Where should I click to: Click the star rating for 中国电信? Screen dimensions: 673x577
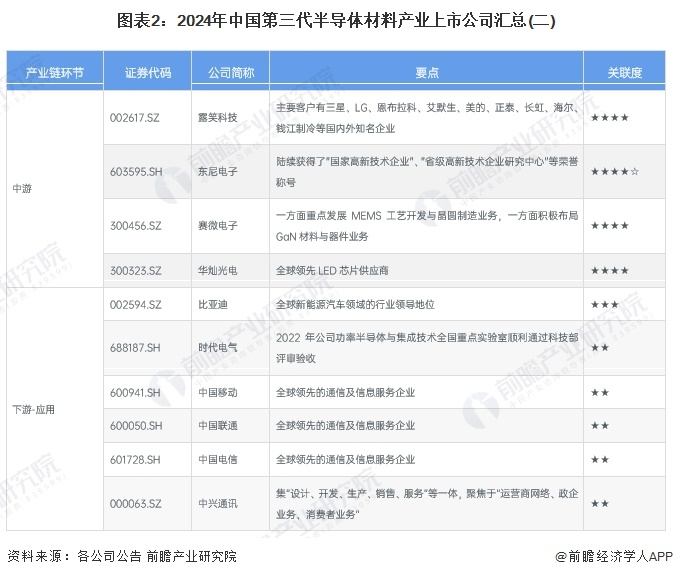pyautogui.click(x=600, y=460)
